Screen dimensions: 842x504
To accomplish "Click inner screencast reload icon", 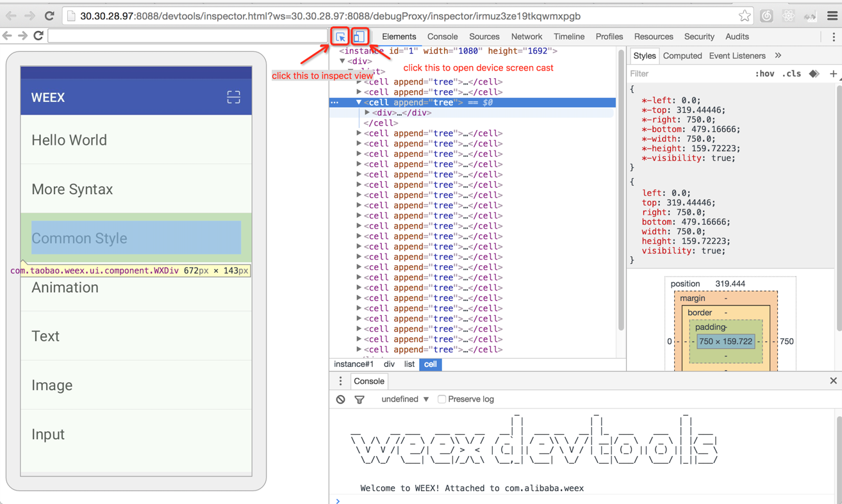I will tap(38, 36).
